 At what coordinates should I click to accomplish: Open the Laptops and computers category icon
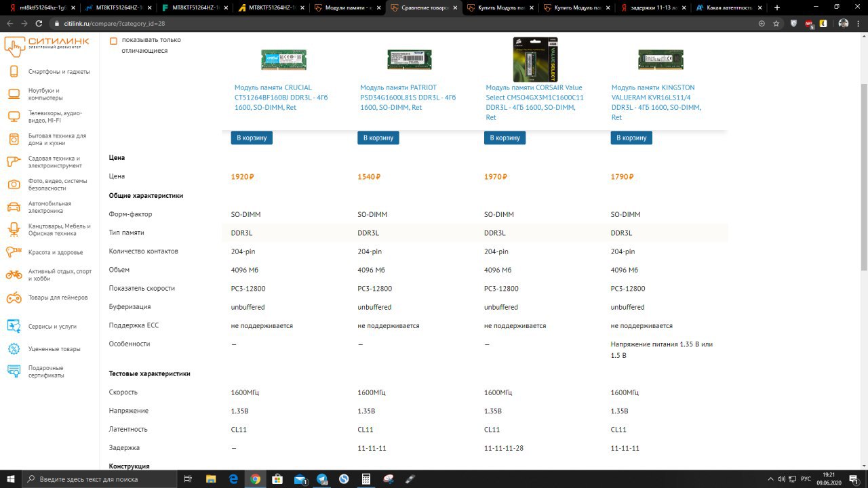tap(14, 94)
